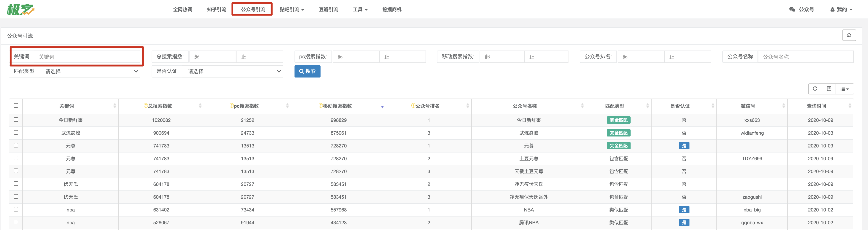Check the select-all checkbox in table header
Screen dimensions: 868x230
pyautogui.click(x=16, y=105)
